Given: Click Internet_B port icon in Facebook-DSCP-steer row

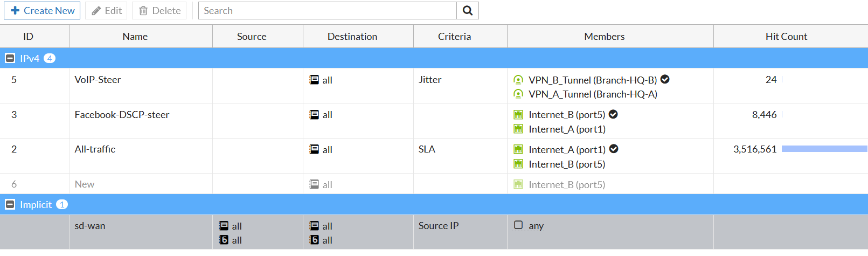Looking at the screenshot, I should [518, 115].
